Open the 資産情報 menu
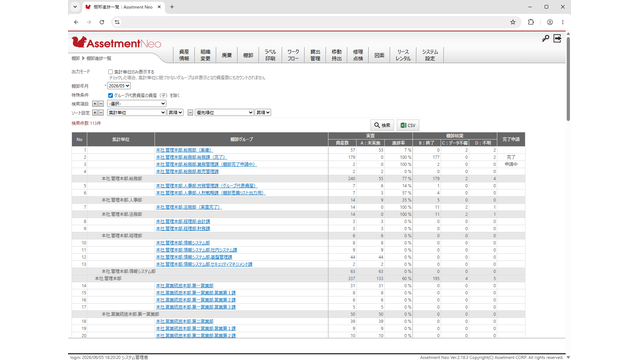 click(x=184, y=55)
